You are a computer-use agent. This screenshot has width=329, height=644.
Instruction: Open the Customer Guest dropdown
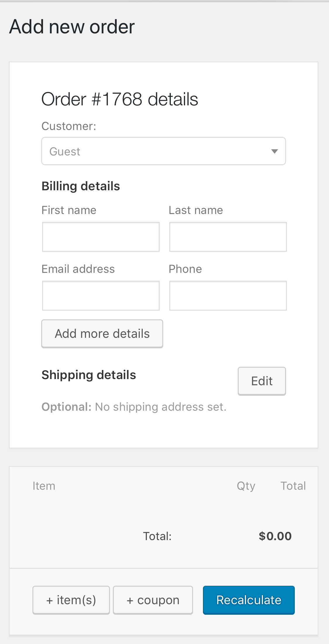[158, 151]
